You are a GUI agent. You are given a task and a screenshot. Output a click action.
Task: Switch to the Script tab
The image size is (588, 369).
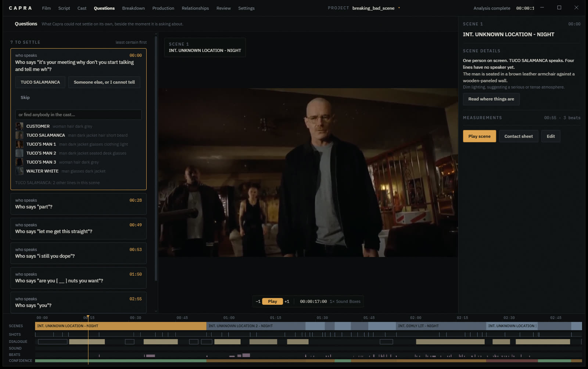point(64,8)
